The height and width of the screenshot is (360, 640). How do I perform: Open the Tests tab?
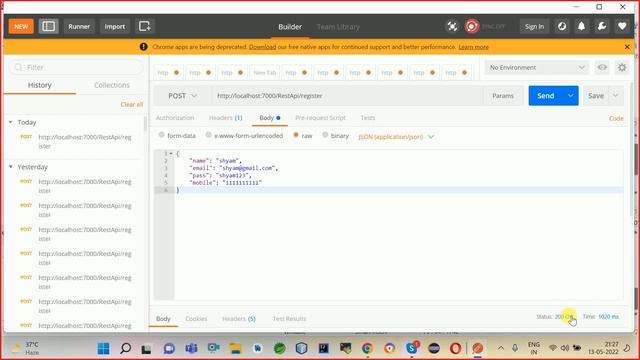pyautogui.click(x=367, y=118)
